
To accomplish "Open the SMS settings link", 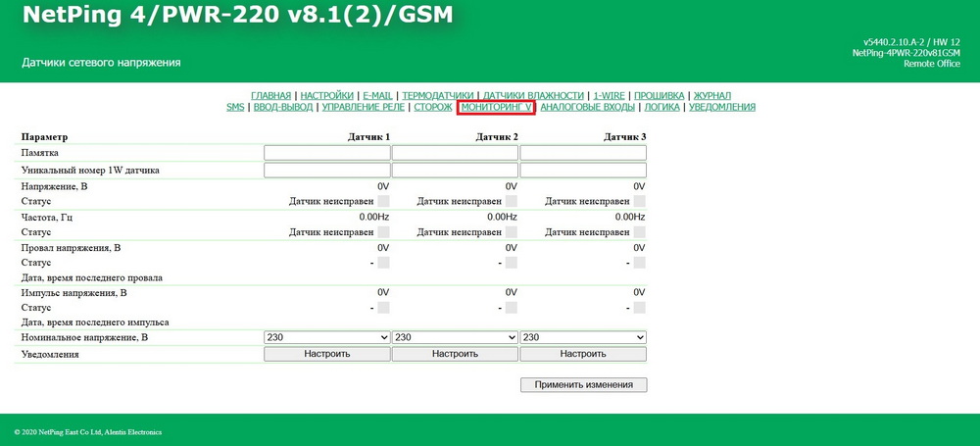I will pyautogui.click(x=235, y=107).
